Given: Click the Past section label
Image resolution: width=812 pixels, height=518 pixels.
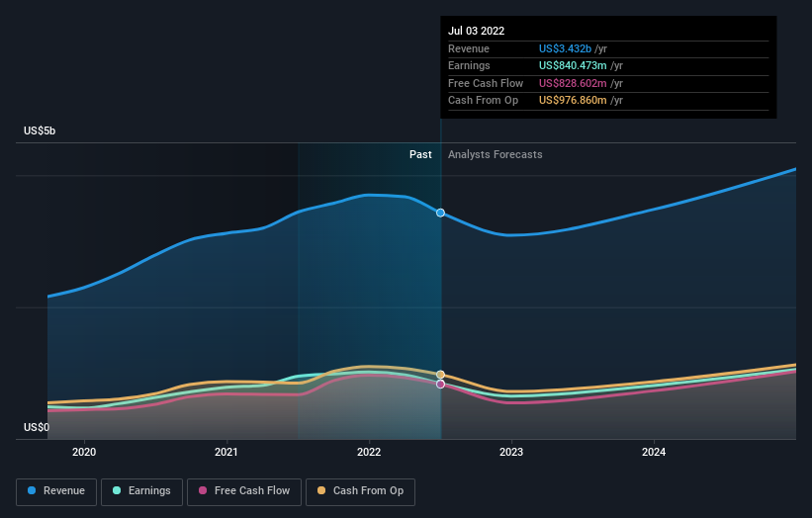Looking at the screenshot, I should [420, 154].
